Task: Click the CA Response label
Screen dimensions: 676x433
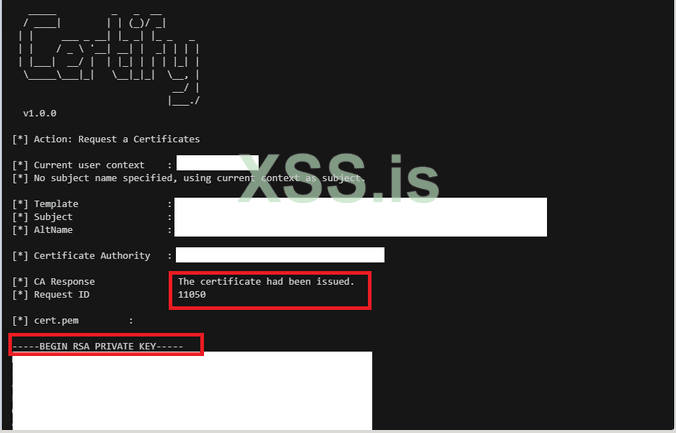Action: 64,282
